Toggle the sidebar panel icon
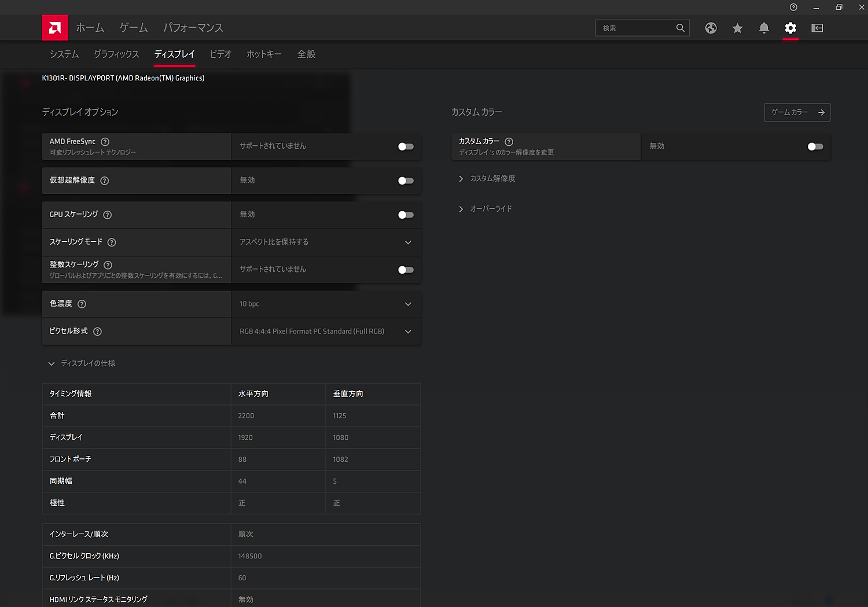868x607 pixels. [x=817, y=28]
